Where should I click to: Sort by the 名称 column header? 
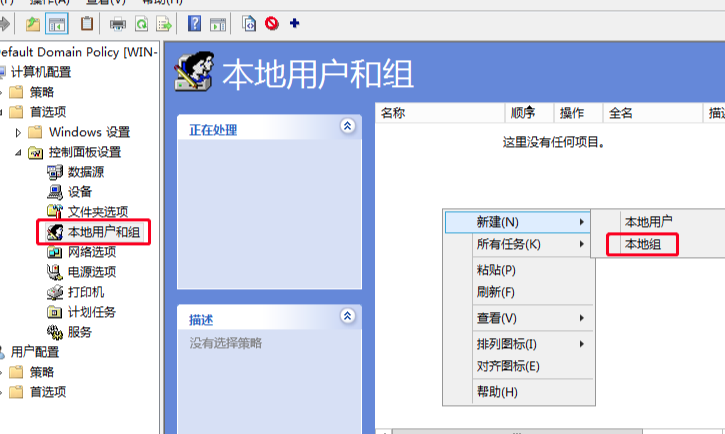[x=393, y=113]
